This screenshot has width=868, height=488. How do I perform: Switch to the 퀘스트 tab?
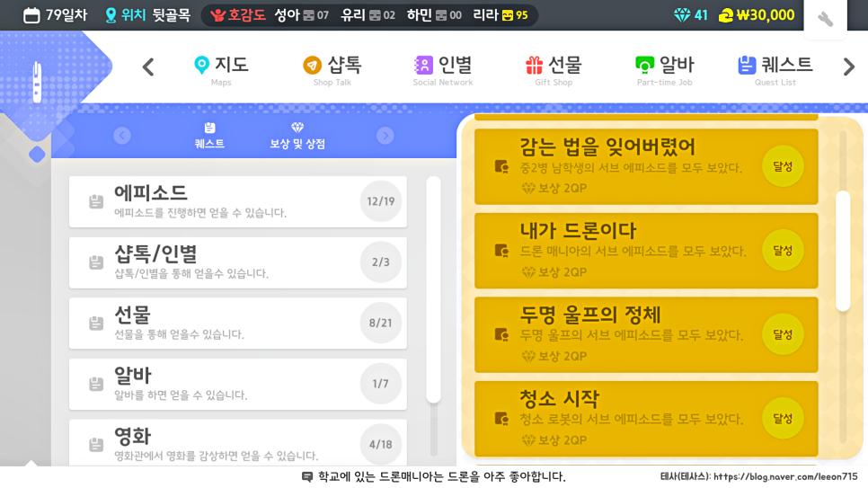pos(209,136)
